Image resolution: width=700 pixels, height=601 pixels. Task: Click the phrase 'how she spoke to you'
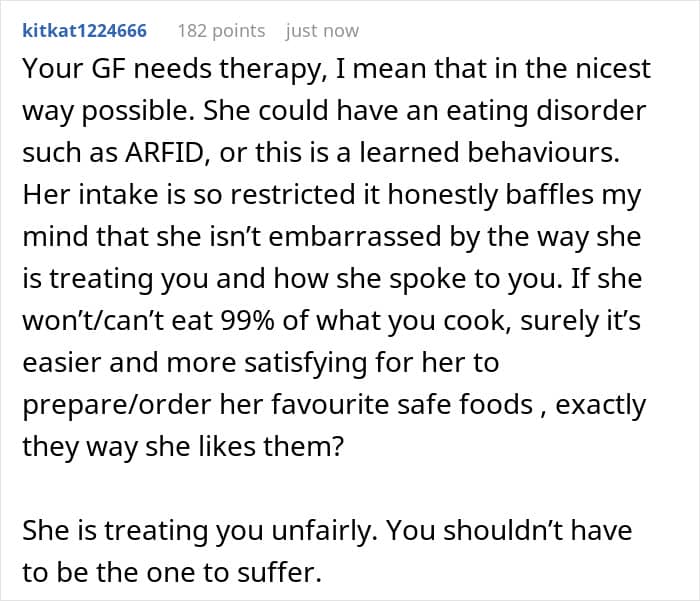point(417,280)
